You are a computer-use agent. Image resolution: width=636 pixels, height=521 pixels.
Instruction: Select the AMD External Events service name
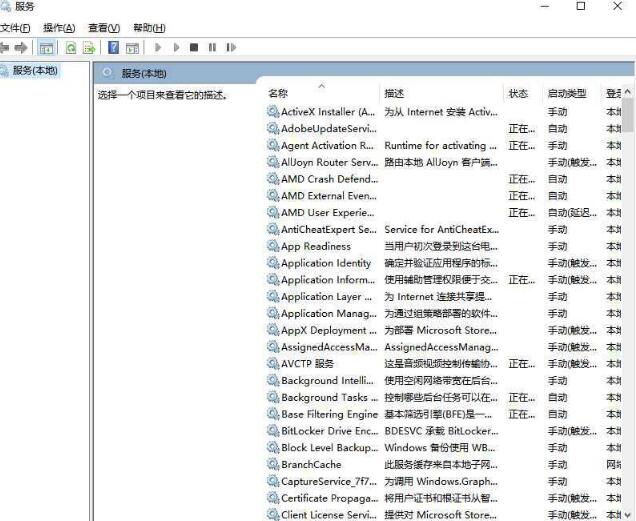(x=329, y=196)
